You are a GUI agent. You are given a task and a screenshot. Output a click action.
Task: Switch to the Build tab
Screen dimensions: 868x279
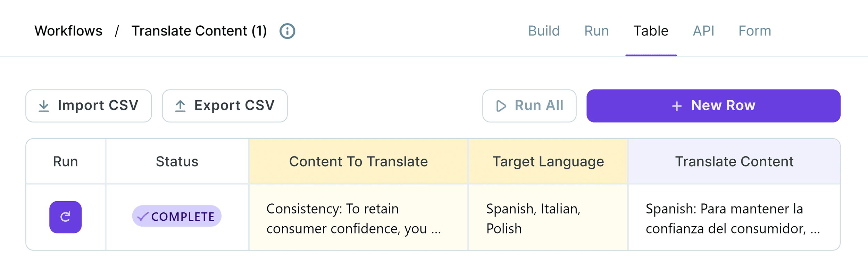544,31
